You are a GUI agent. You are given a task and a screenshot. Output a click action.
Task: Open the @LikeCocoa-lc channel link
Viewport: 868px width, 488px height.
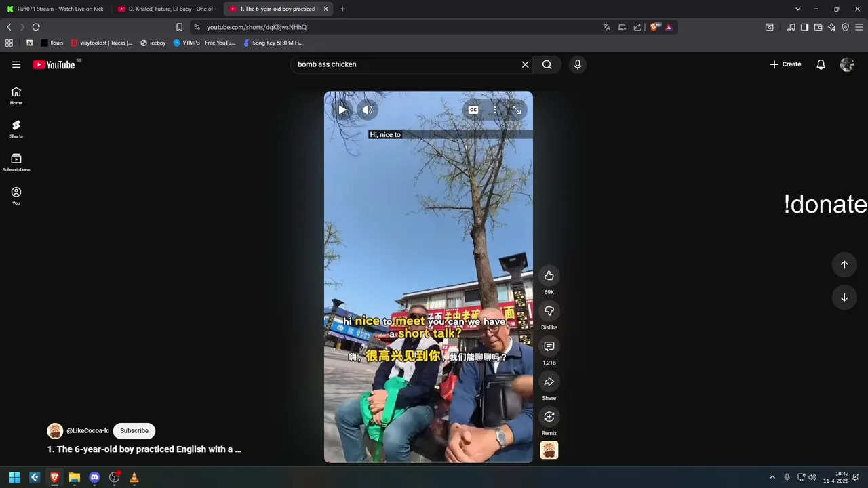pos(87,431)
